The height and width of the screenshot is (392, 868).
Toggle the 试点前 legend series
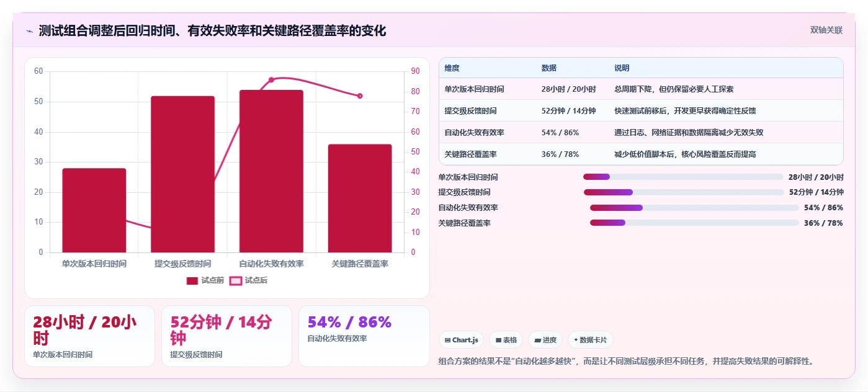click(x=205, y=280)
